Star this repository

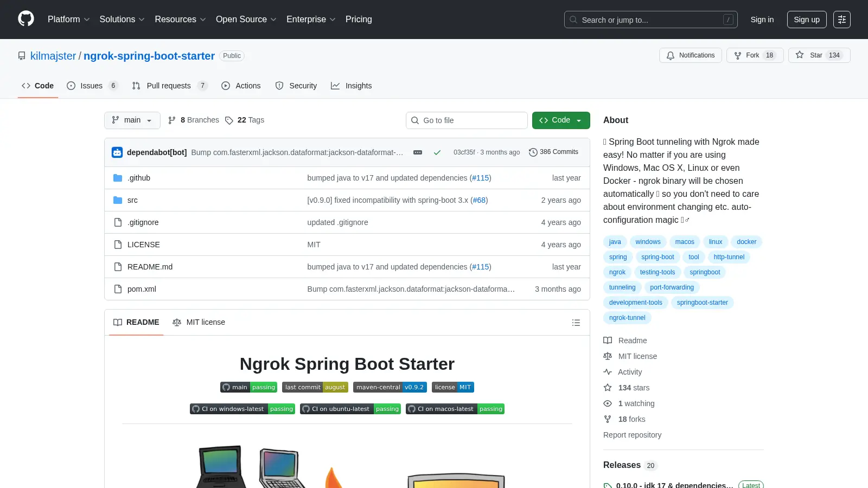coord(819,55)
